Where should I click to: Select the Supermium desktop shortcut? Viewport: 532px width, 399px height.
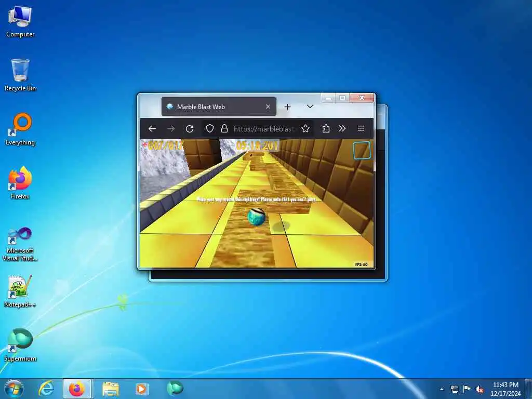point(20,345)
